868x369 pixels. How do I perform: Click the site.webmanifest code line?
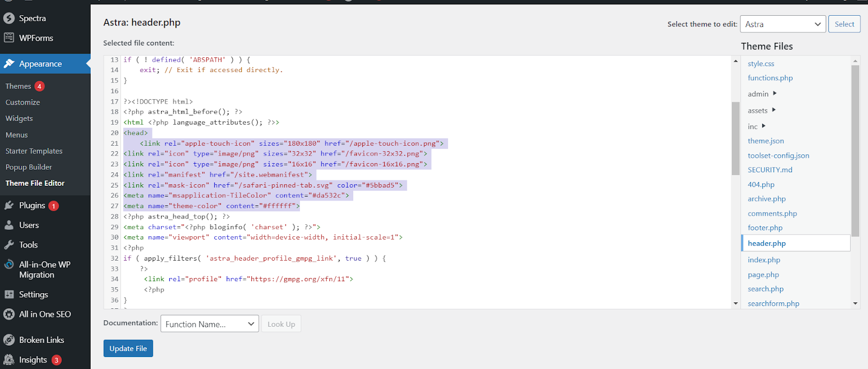(218, 174)
